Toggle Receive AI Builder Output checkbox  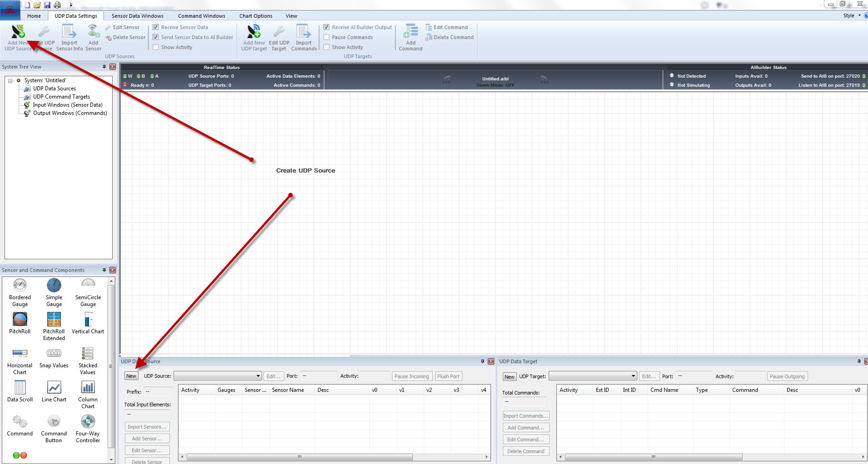pos(327,27)
